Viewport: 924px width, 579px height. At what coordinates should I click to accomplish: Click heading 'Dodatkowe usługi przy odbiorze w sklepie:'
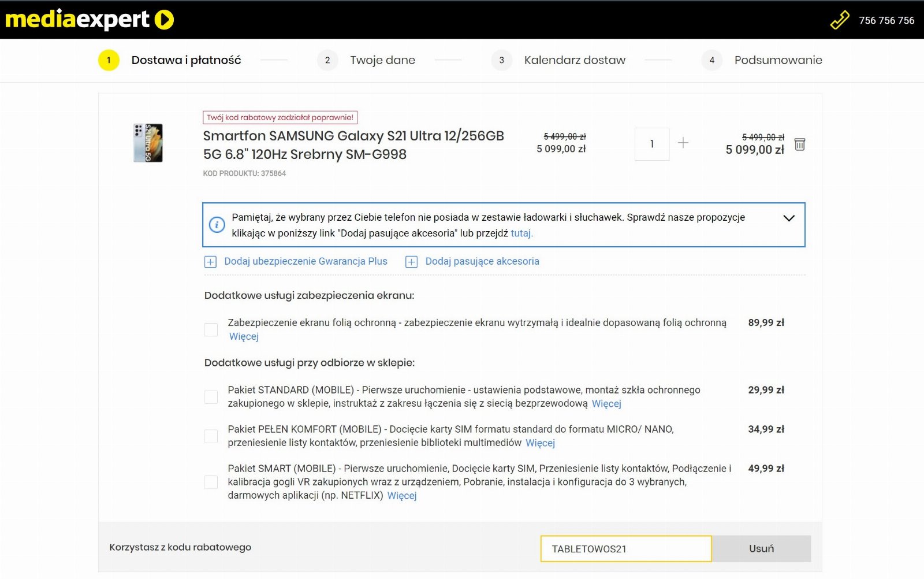click(x=309, y=363)
